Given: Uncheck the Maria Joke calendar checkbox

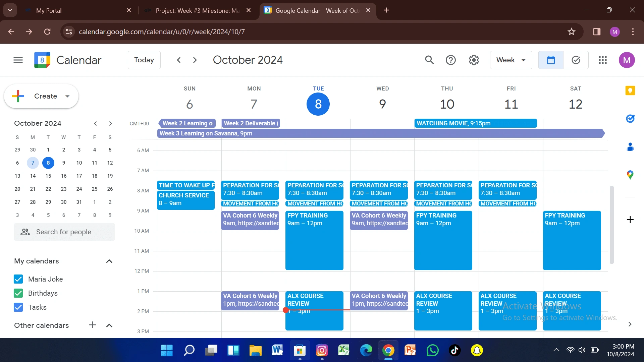Looking at the screenshot, I should click(x=18, y=279).
